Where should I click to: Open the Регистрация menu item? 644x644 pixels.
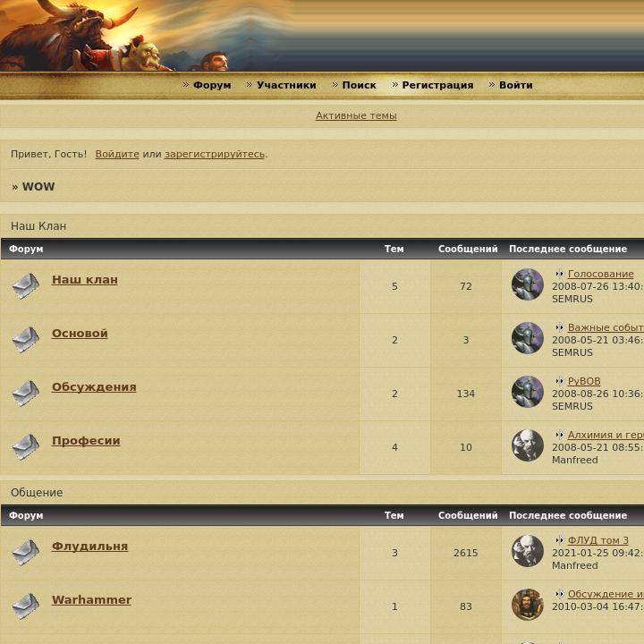[437, 85]
